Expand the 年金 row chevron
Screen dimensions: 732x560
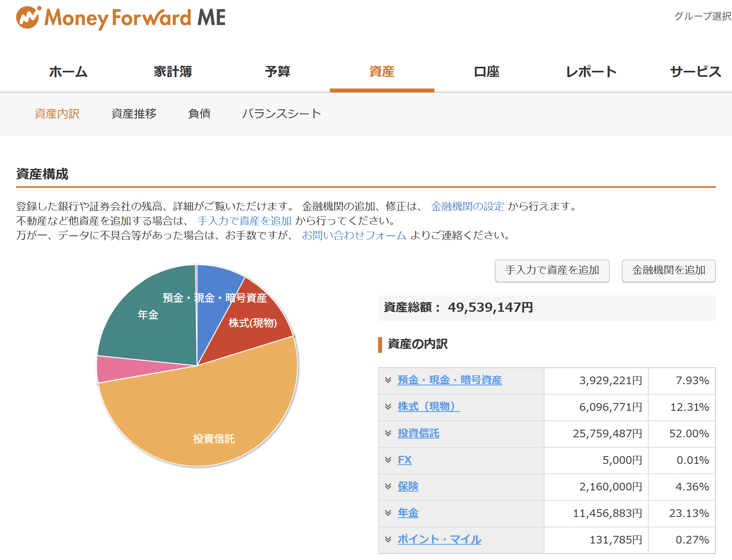[388, 513]
